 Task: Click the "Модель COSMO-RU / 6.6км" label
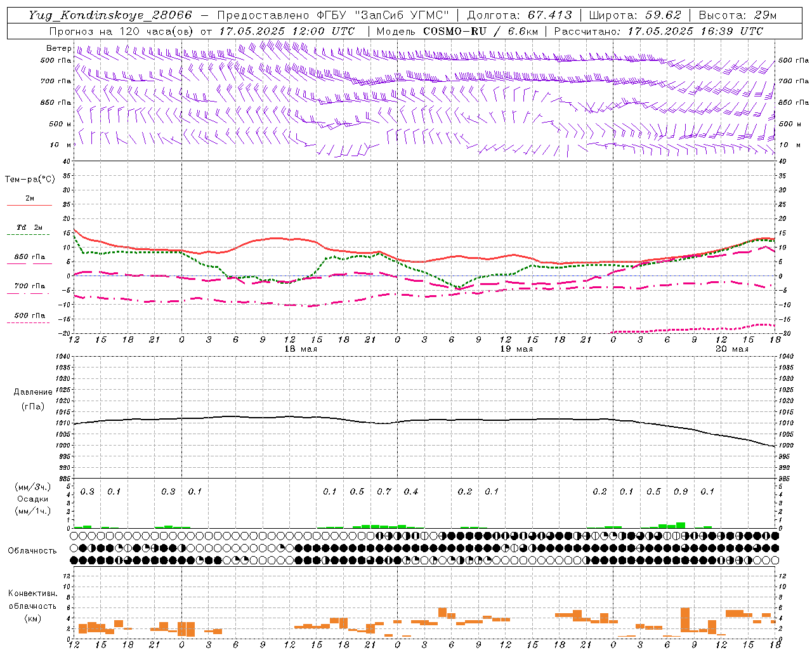(x=457, y=31)
